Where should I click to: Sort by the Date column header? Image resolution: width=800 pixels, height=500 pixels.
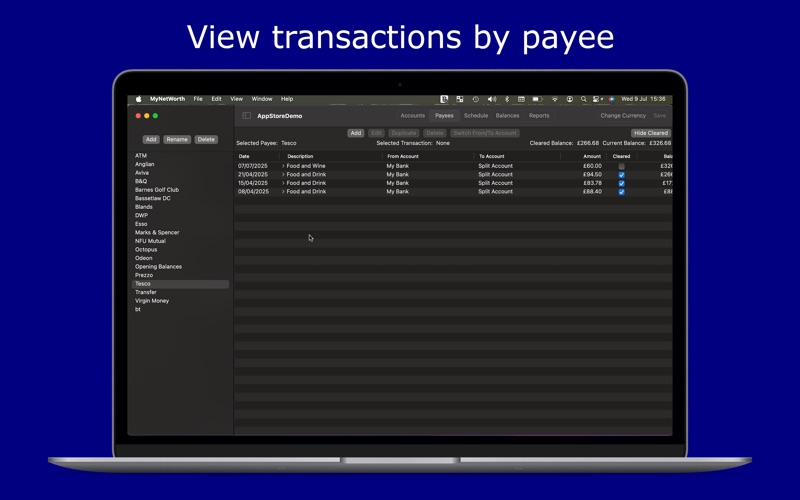pyautogui.click(x=244, y=157)
